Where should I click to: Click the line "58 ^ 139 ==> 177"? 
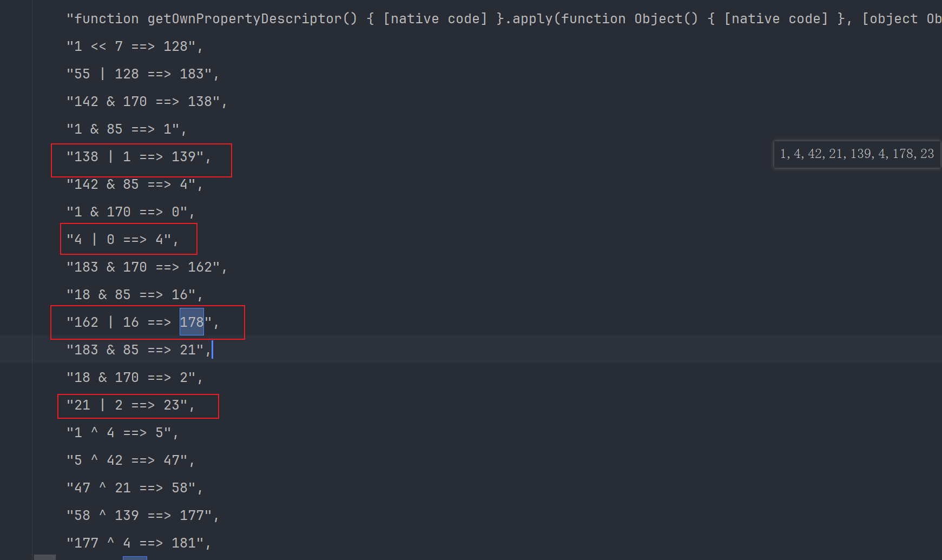coord(142,516)
